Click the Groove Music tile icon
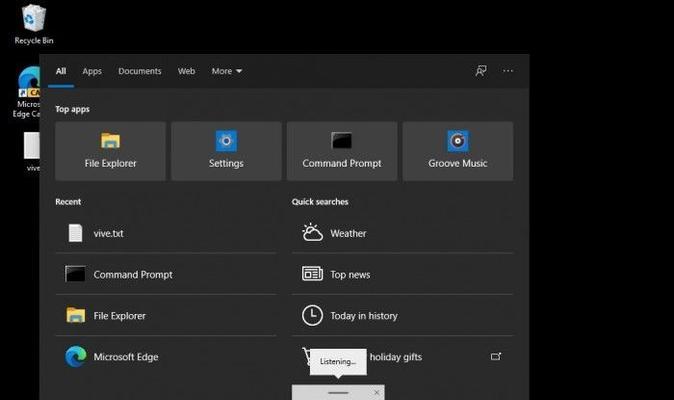Viewport: 674px width, 400px height. point(458,141)
